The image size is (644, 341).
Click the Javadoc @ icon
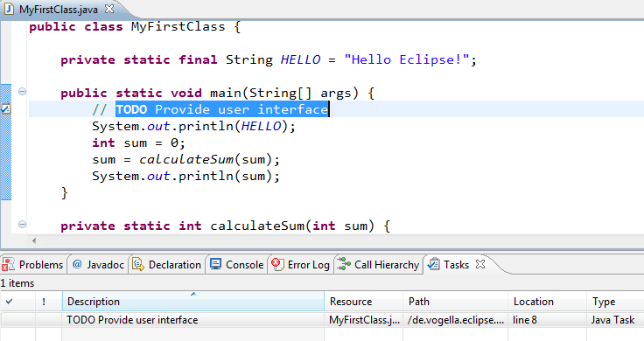(77, 265)
